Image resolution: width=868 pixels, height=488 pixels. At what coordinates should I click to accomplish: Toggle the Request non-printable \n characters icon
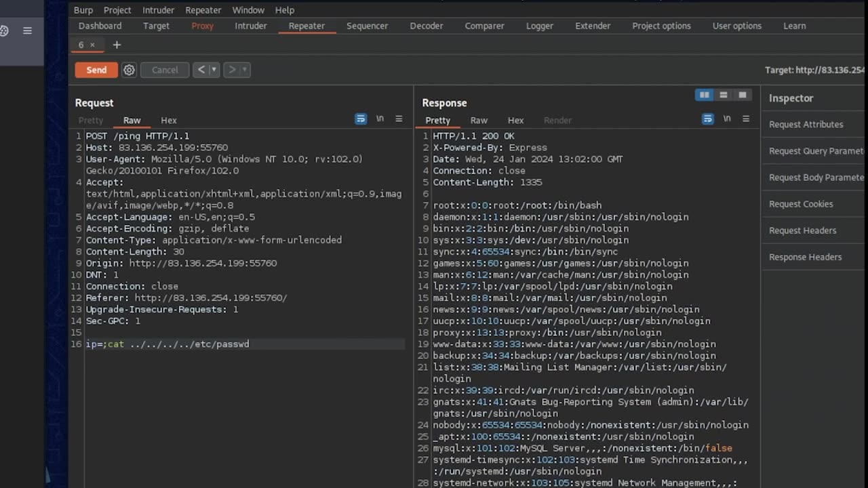380,119
